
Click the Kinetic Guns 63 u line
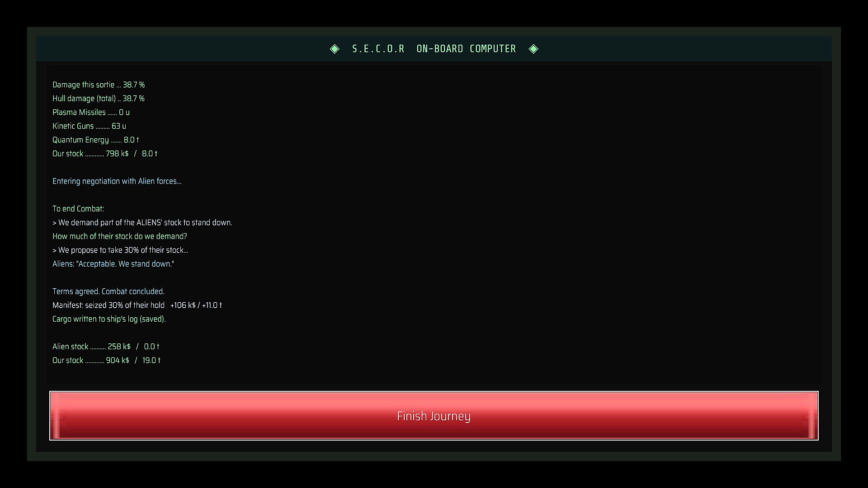[x=89, y=126]
